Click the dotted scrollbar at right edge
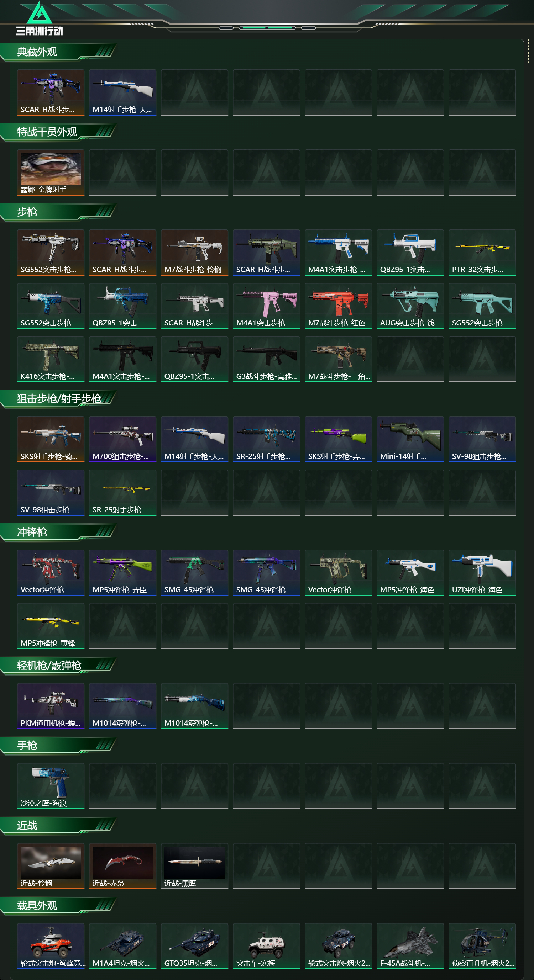The height and width of the screenshot is (980, 534). click(x=528, y=51)
